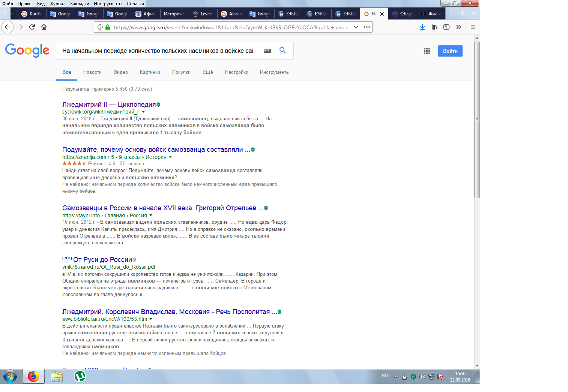Expand the znanija.com result dropdown arrow
Viewport: 568px width, 392px height.
(170, 157)
